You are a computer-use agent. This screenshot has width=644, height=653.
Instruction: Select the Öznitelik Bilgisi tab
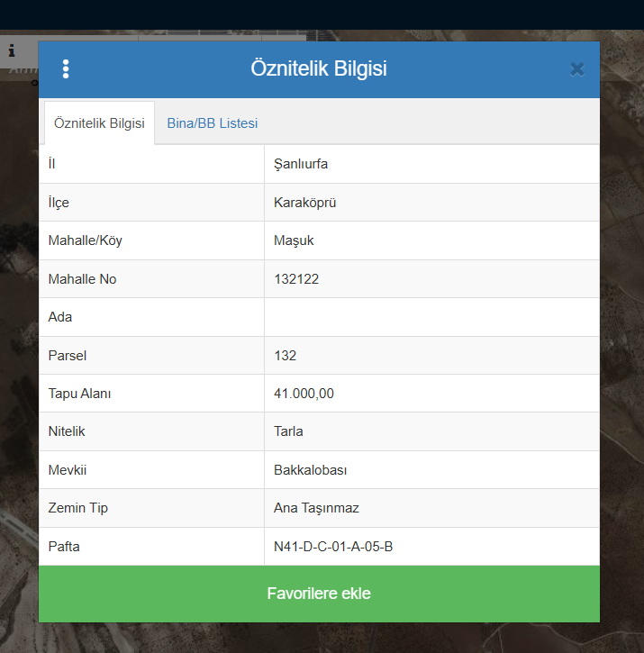[x=99, y=123]
